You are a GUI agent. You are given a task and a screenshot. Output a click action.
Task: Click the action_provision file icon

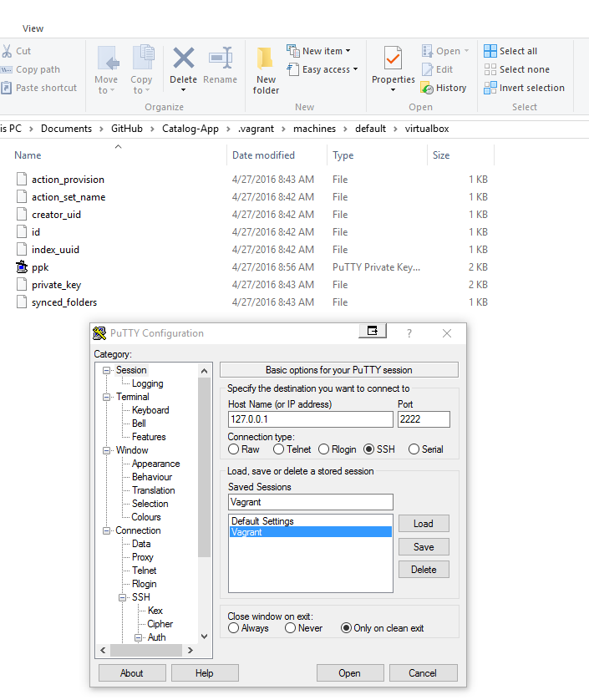click(x=22, y=179)
